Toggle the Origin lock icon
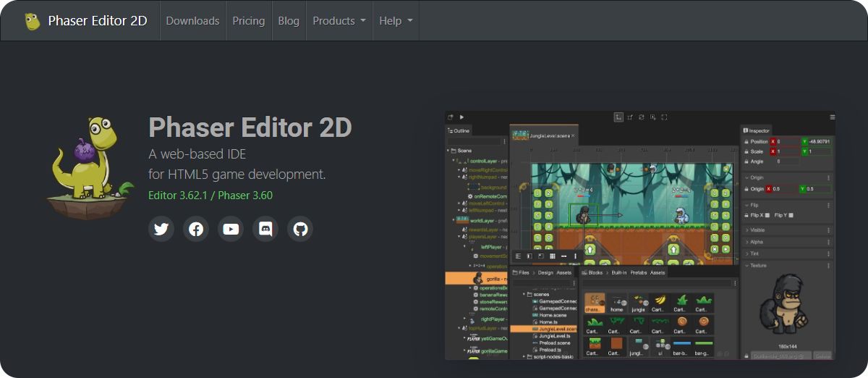The image size is (868, 378). tap(746, 189)
